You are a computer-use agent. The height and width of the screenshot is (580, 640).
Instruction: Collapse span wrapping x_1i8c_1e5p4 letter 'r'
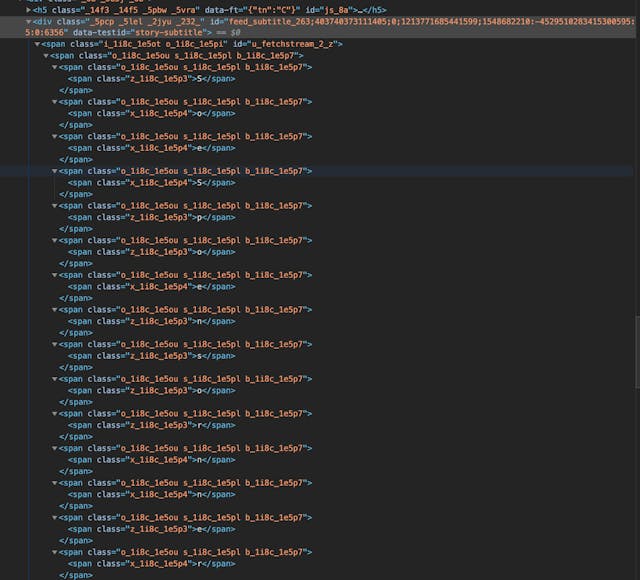(x=54, y=552)
